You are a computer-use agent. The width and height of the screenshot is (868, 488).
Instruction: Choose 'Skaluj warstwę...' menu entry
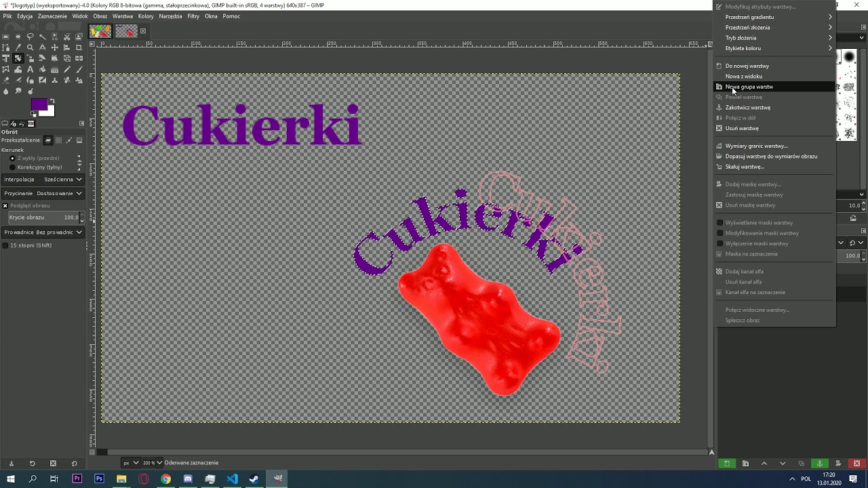point(774,167)
